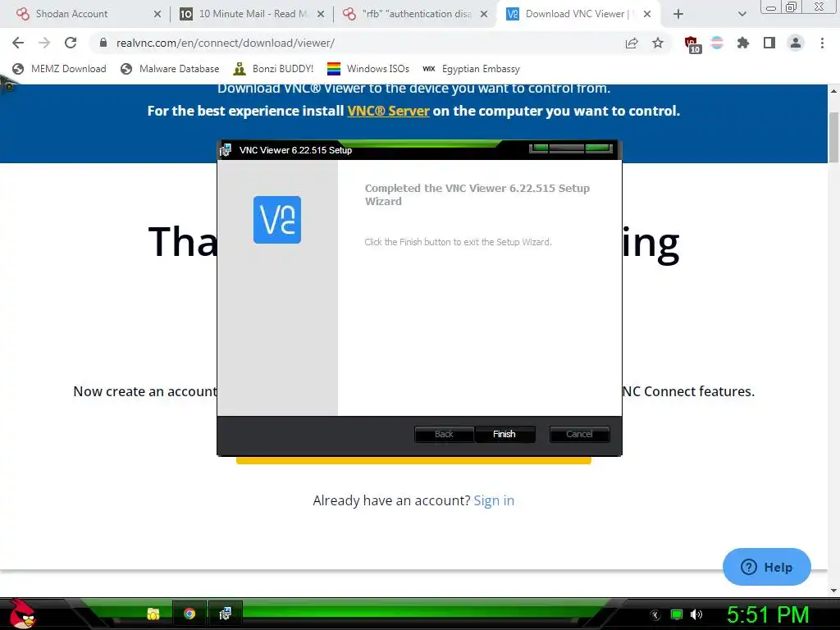The image size is (840, 630).
Task: Close the 10 Minute Mail tab
Action: (x=321, y=14)
